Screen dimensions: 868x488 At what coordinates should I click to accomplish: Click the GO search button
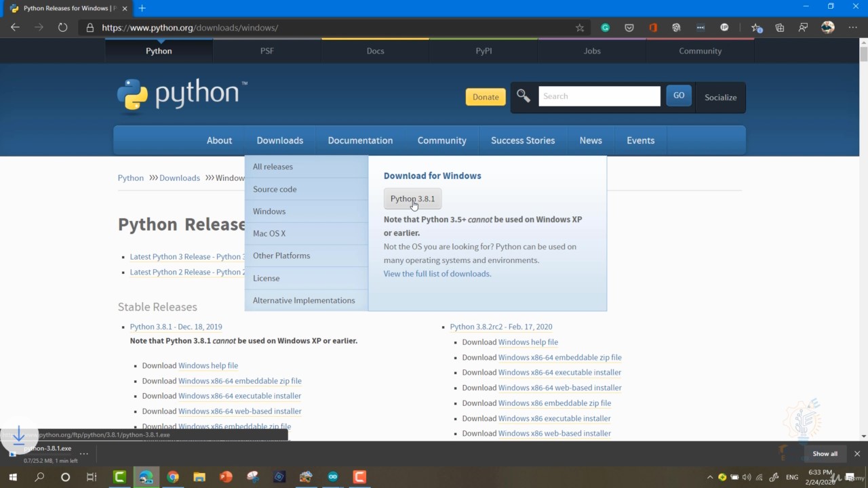679,96
